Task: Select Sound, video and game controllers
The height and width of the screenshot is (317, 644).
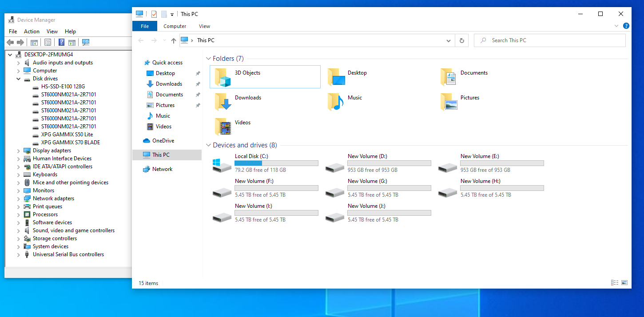Action: pyautogui.click(x=73, y=230)
